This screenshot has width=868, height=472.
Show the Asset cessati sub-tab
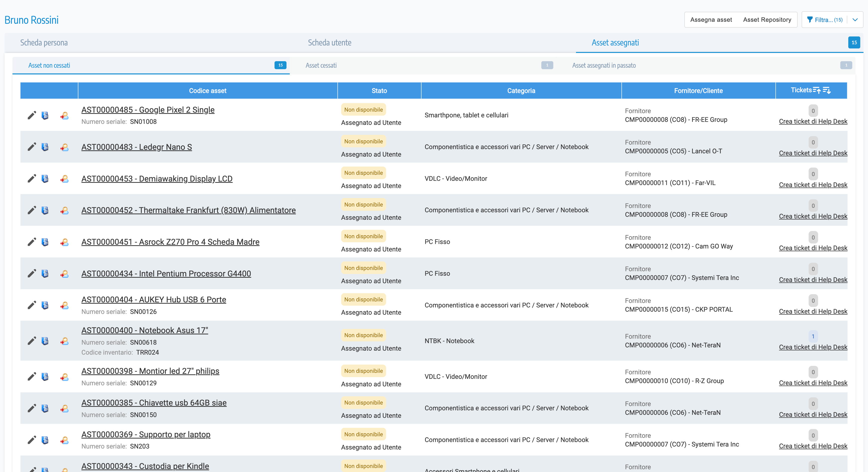tap(321, 65)
